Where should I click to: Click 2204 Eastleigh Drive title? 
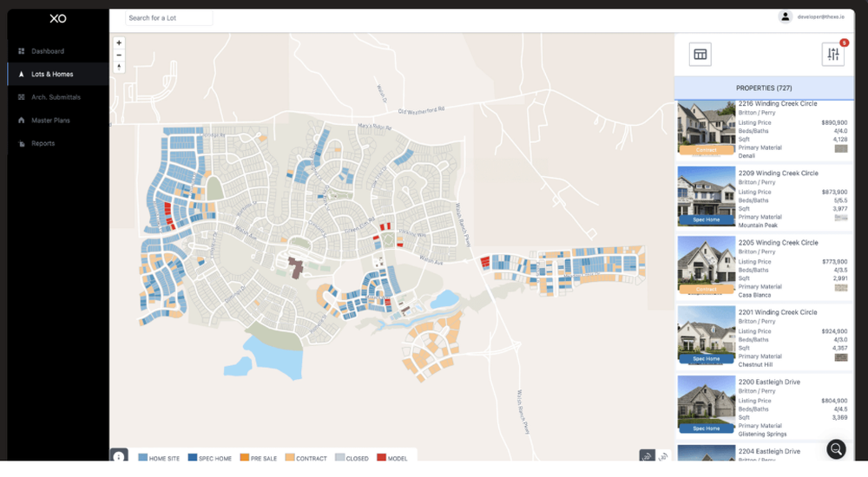769,452
